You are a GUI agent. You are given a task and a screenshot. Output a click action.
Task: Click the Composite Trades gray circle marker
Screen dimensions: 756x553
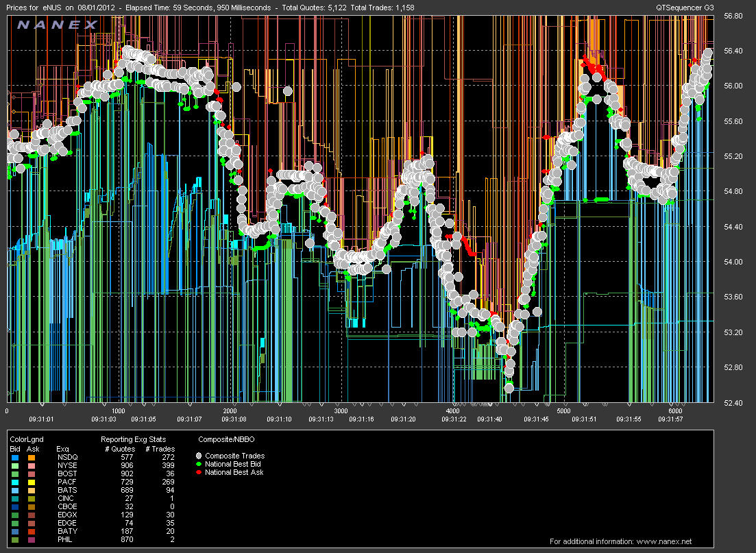point(199,456)
